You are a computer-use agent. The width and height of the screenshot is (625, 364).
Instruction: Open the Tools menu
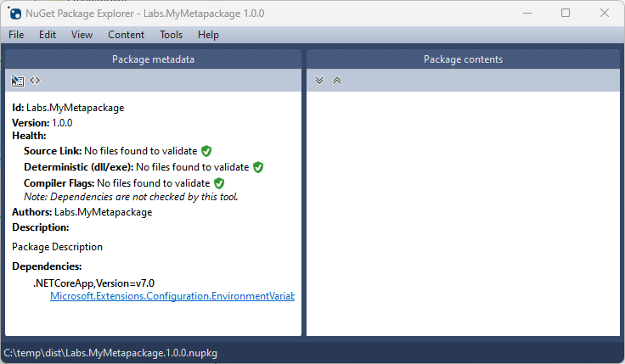[x=171, y=35]
